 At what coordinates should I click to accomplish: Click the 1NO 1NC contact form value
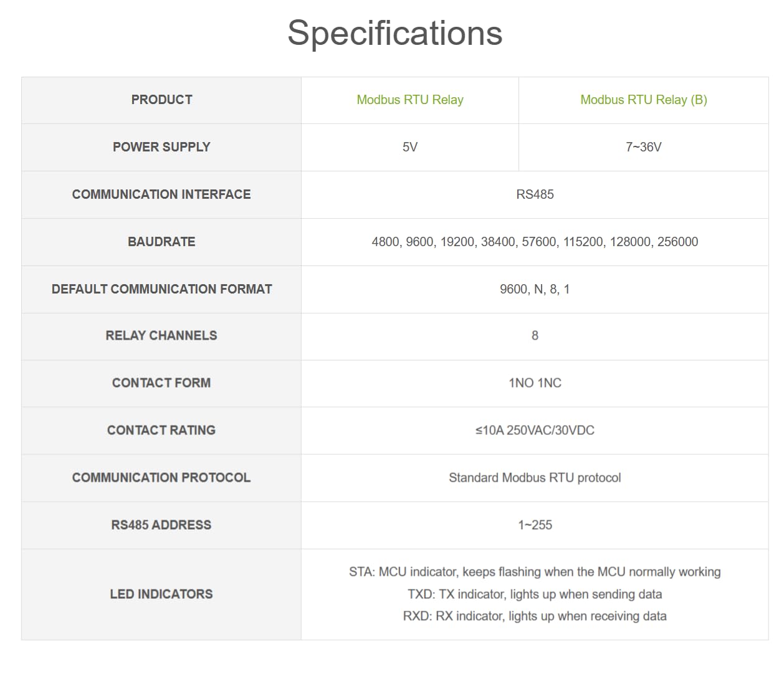(x=535, y=383)
